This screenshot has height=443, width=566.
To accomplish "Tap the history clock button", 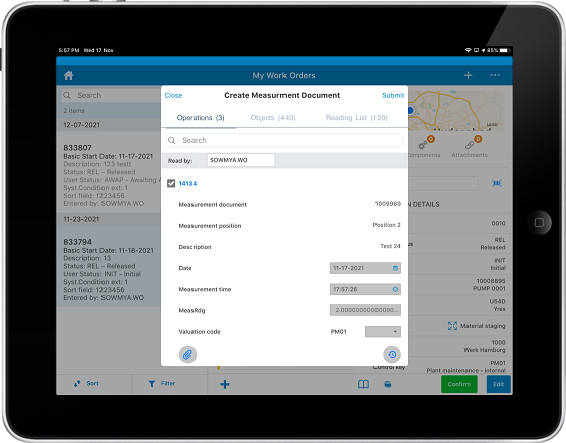I will coord(392,355).
